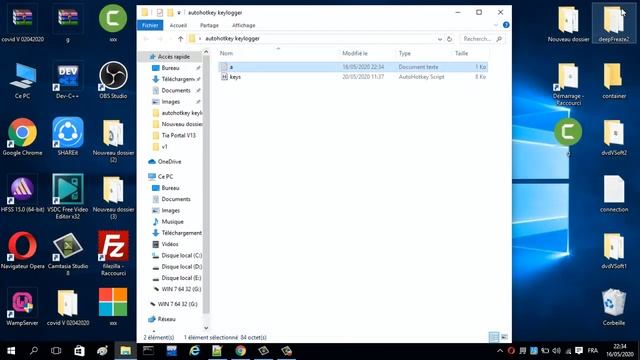Open the volume icon in system tray
The width and height of the screenshot is (640, 360).
(556, 351)
